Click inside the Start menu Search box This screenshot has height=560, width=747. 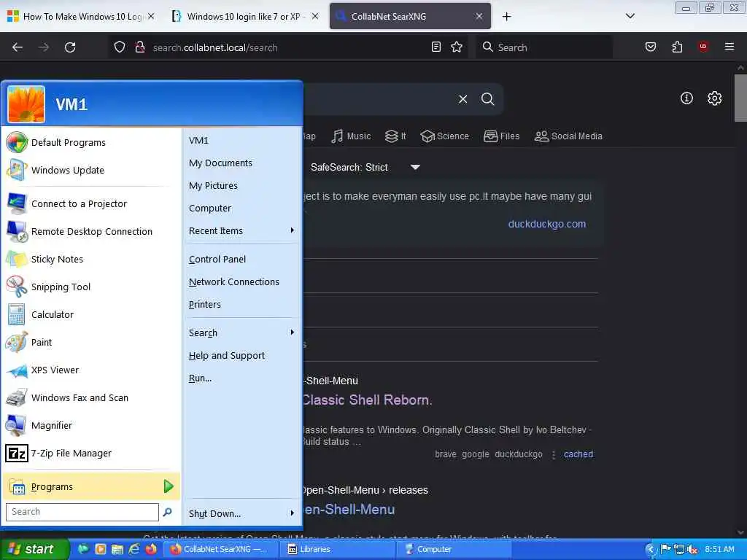pyautogui.click(x=82, y=512)
